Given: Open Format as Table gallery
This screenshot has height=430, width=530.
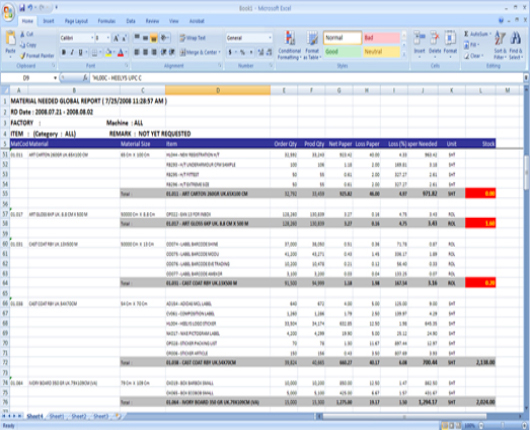Looking at the screenshot, I should (312, 45).
